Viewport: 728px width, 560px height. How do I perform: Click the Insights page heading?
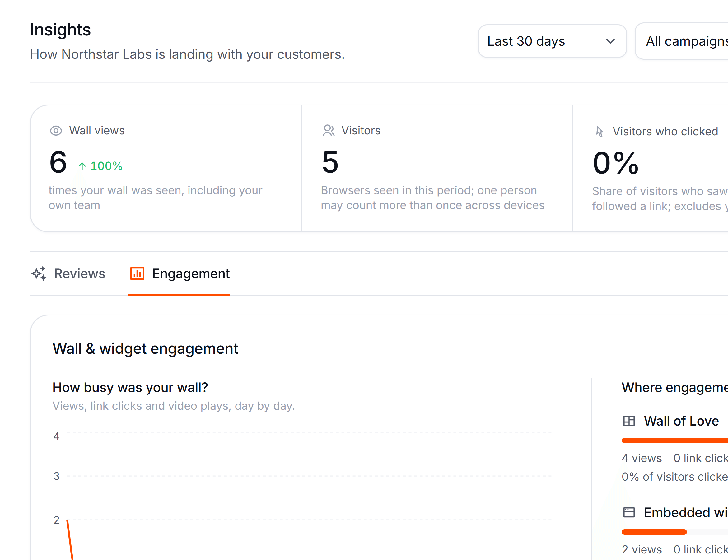click(60, 30)
